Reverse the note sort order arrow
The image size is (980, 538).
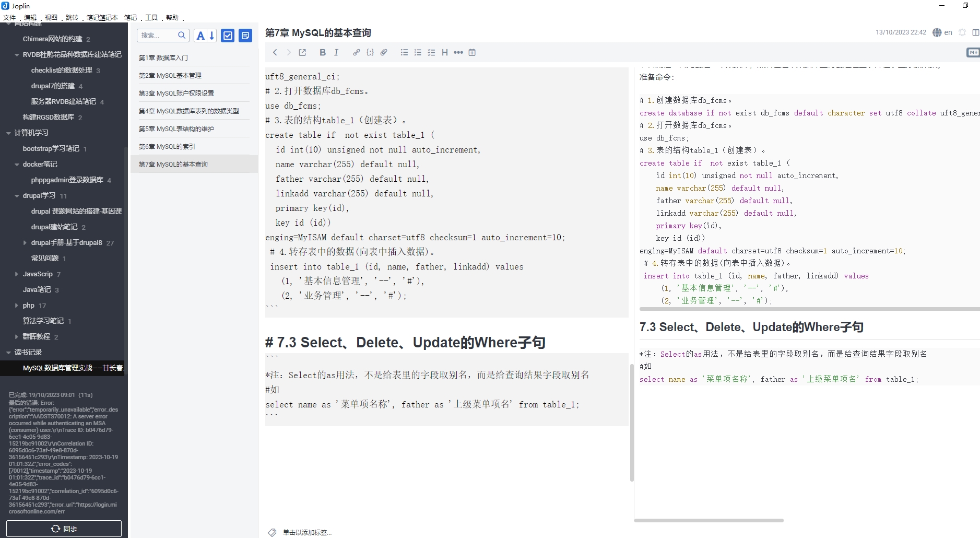pyautogui.click(x=212, y=36)
